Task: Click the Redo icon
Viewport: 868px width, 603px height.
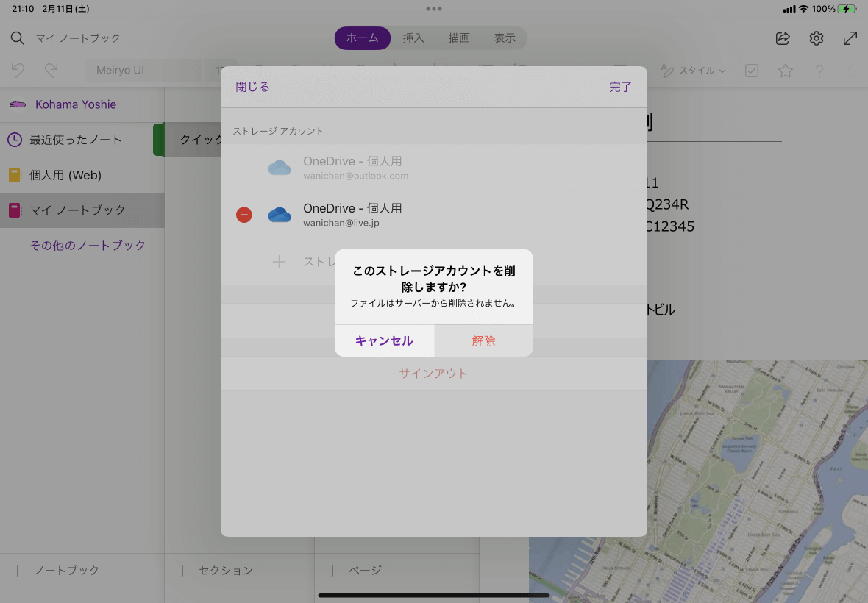Action: pyautogui.click(x=49, y=70)
